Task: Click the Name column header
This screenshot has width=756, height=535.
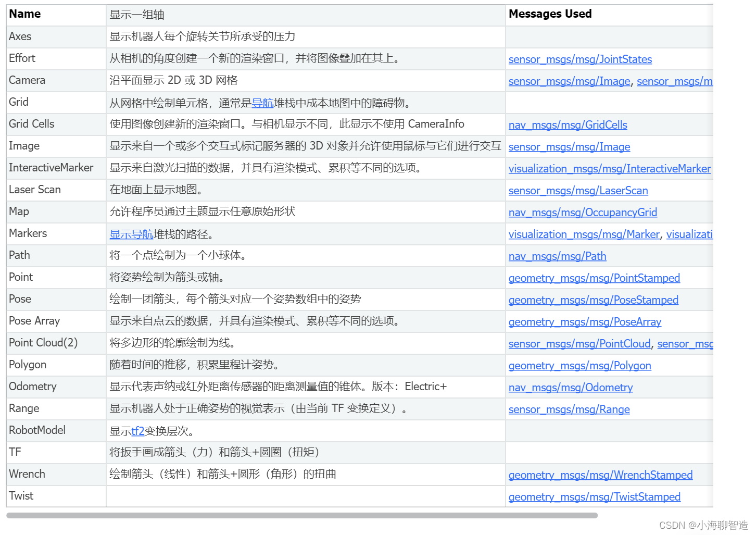Action: [56, 15]
